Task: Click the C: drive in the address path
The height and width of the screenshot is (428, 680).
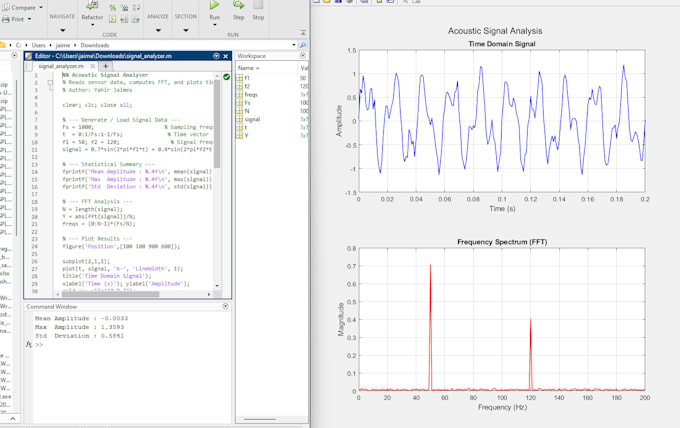Action: tap(18, 45)
